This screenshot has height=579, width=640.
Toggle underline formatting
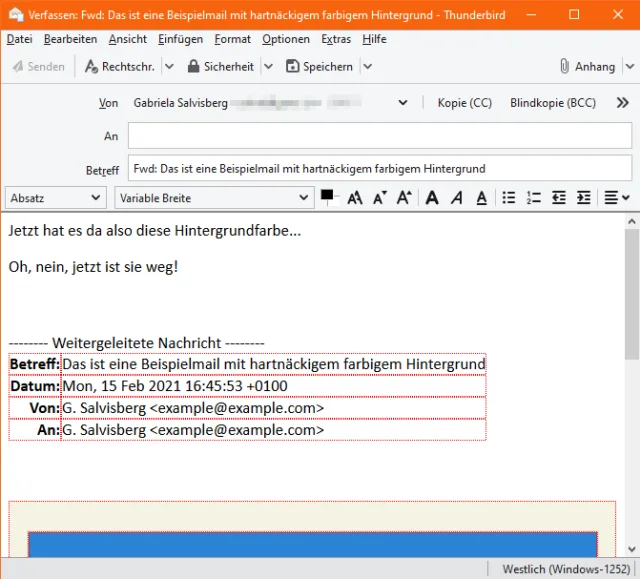[x=481, y=198]
